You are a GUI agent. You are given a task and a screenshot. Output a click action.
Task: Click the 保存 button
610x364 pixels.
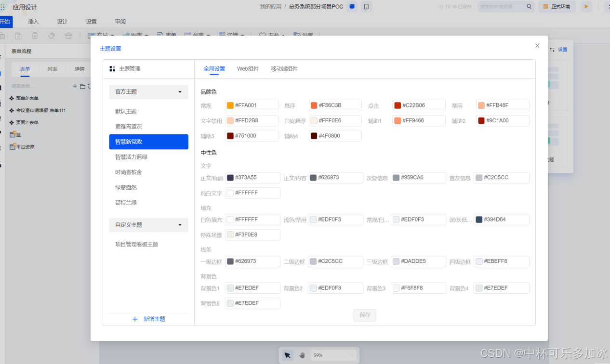pyautogui.click(x=365, y=315)
